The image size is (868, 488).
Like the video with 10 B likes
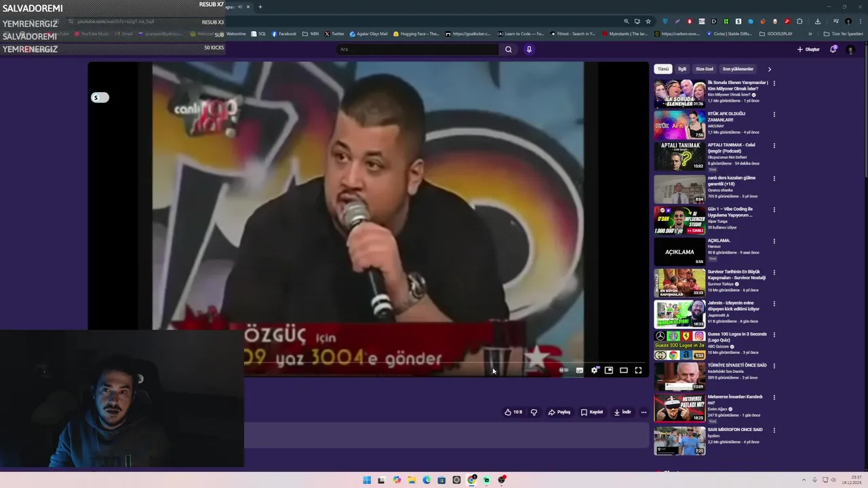[x=513, y=412]
